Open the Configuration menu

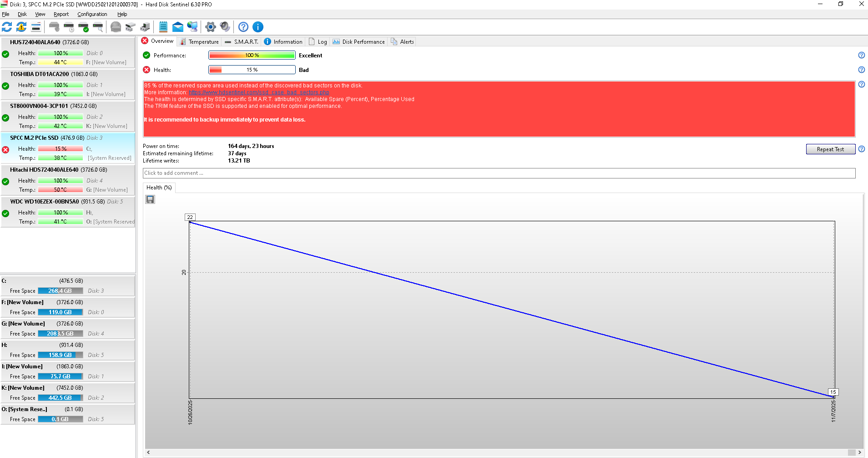(92, 14)
